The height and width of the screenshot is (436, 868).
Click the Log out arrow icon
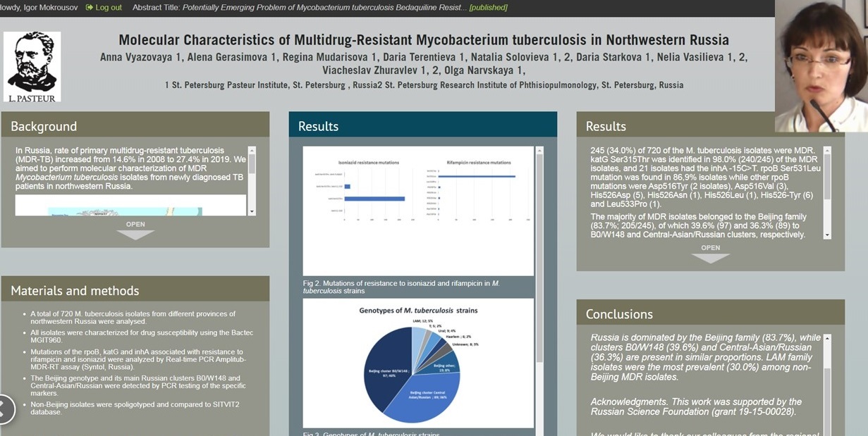(x=89, y=7)
